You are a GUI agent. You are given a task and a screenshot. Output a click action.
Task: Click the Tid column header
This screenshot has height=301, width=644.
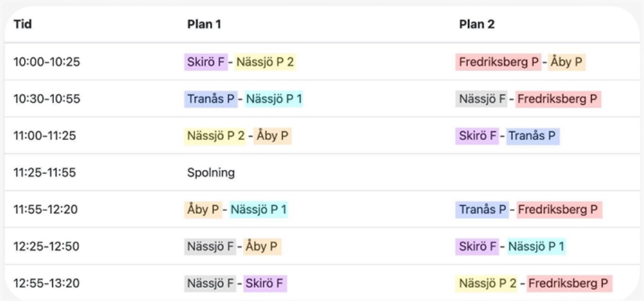[23, 24]
